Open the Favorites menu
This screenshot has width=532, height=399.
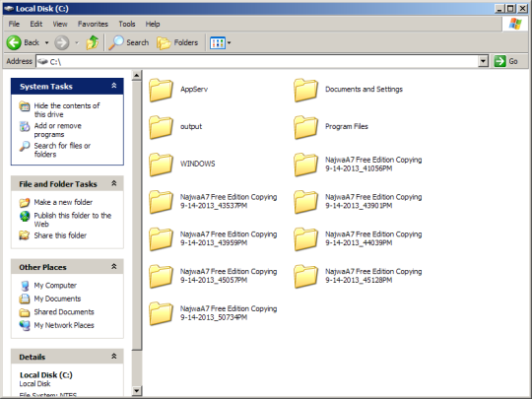[x=93, y=24]
